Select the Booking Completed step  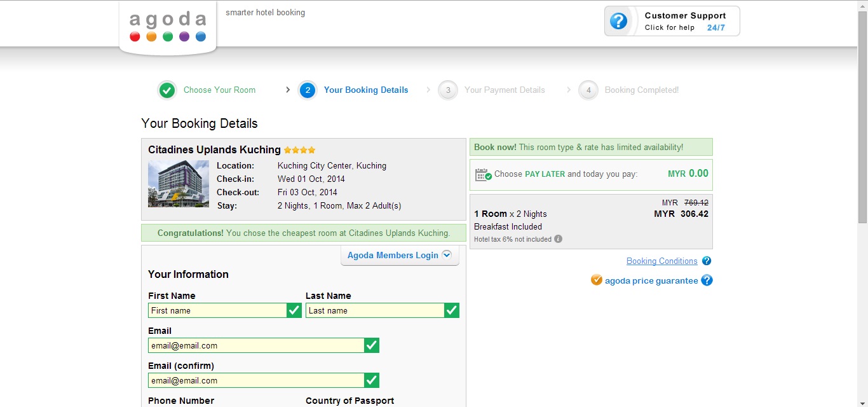(x=641, y=90)
